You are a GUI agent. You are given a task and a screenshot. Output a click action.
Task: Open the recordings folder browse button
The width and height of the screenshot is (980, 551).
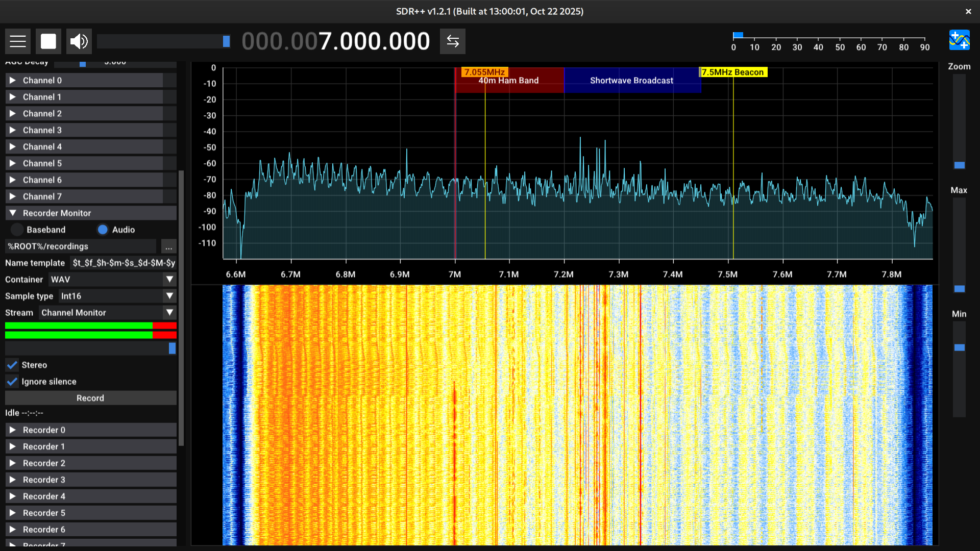pos(168,247)
